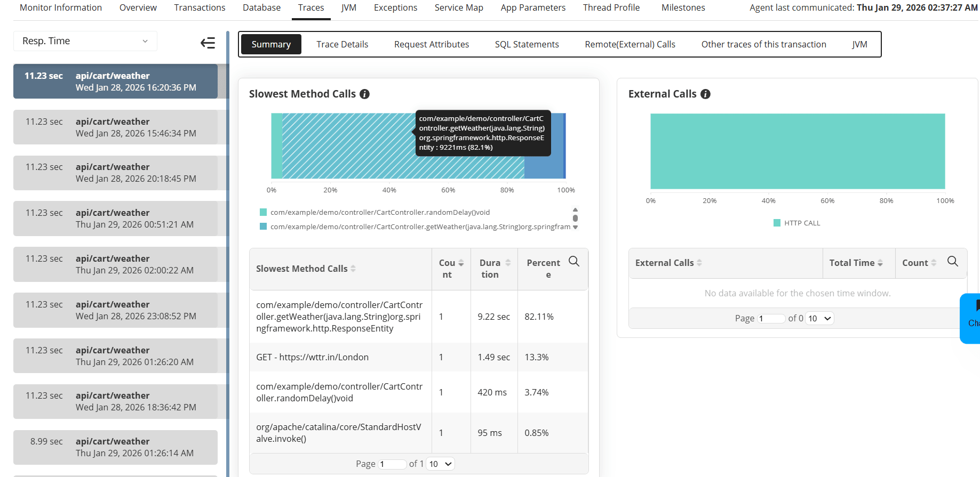This screenshot has width=980, height=477.
Task: Toggle HTTP CALL legend swatch
Action: pos(777,223)
